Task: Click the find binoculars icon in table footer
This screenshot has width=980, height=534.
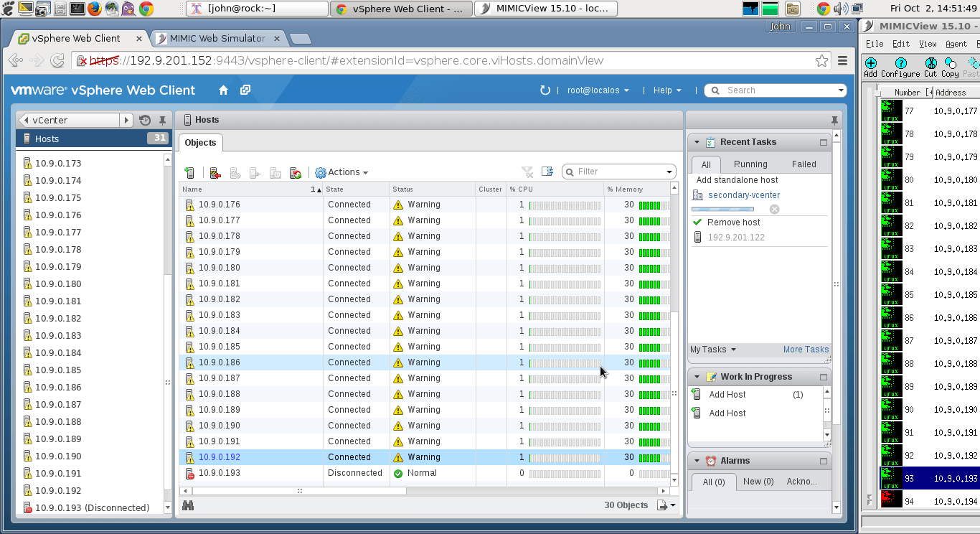Action: click(x=188, y=505)
